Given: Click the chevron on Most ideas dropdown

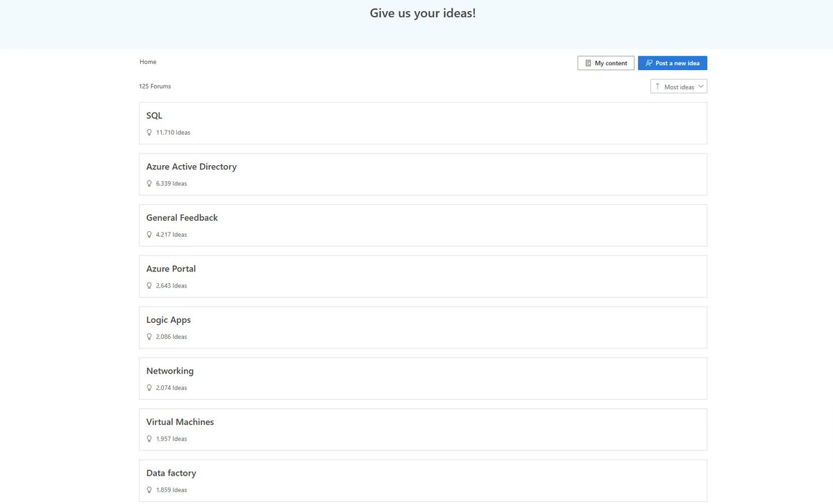Looking at the screenshot, I should (700, 87).
